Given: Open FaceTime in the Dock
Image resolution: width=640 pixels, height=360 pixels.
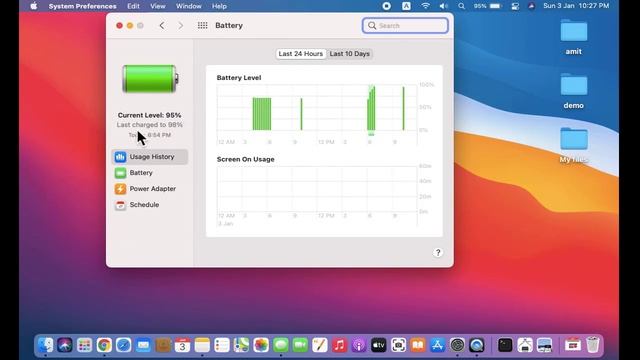Looking at the screenshot, I should pos(300,345).
